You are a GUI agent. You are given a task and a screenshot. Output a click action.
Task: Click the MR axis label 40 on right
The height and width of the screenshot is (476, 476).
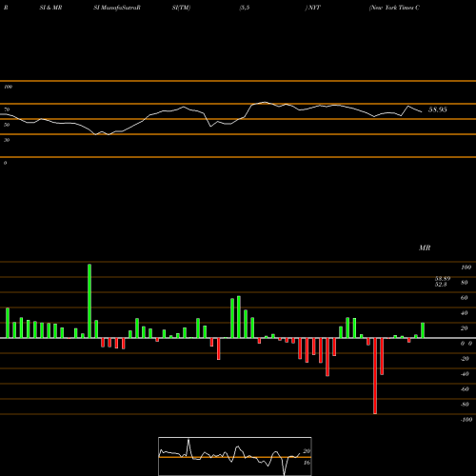[x=465, y=313]
